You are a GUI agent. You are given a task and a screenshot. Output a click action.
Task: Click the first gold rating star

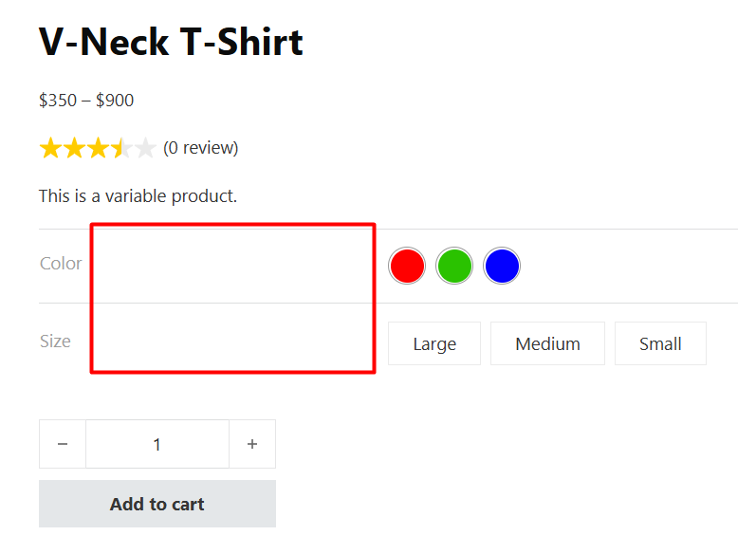50,148
